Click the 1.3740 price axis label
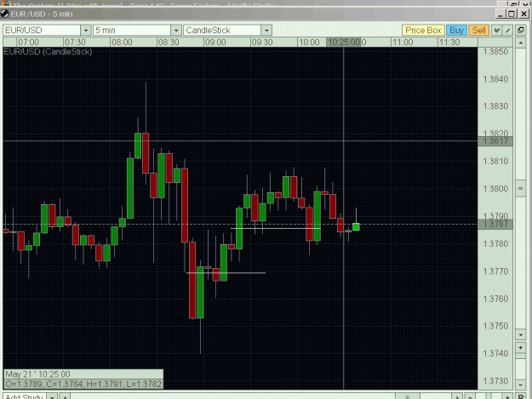The height and width of the screenshot is (399, 532). (495, 353)
